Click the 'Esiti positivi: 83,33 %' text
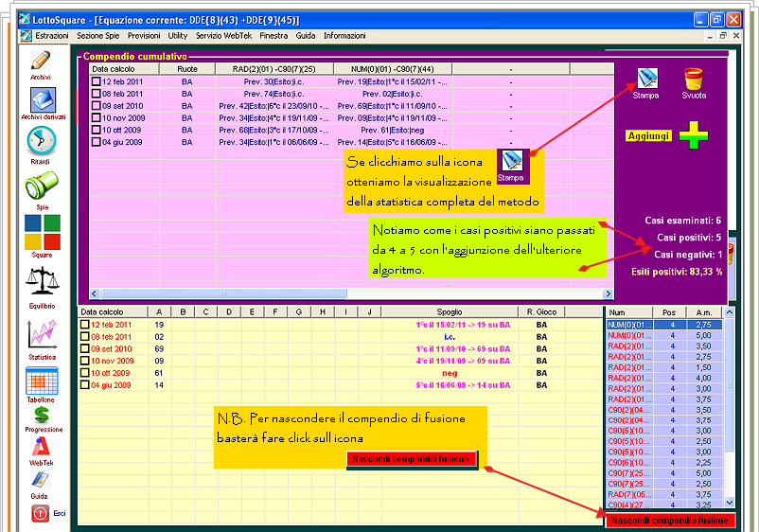This screenshot has height=532, width=759. coord(677,272)
